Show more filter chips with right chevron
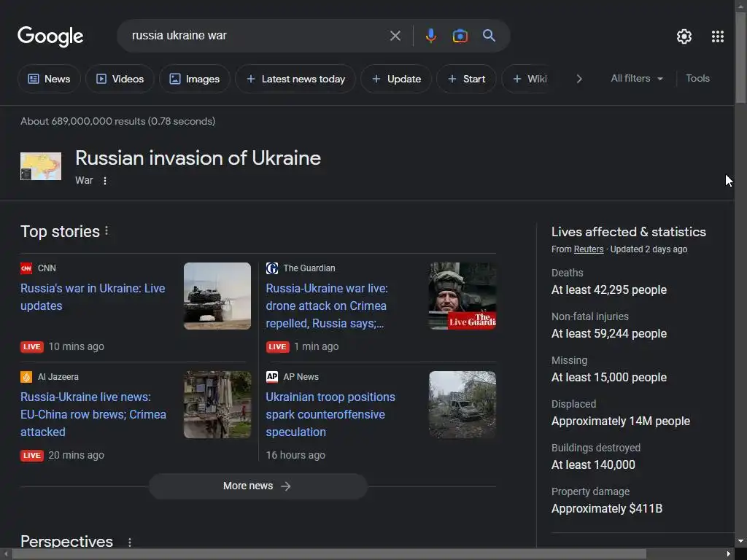The width and height of the screenshot is (747, 560). [x=579, y=79]
